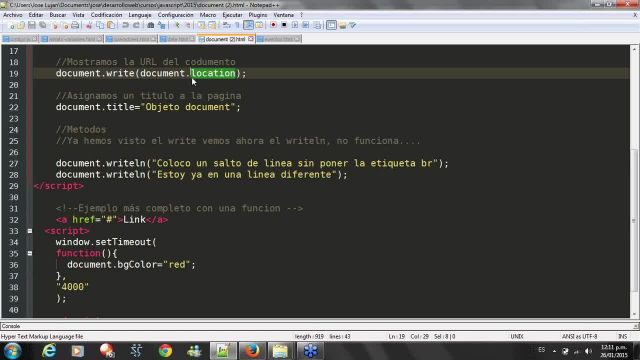Click the taskbar clock showing 12:11 p.m.
Viewport: 640px width, 360px height.
[613, 351]
